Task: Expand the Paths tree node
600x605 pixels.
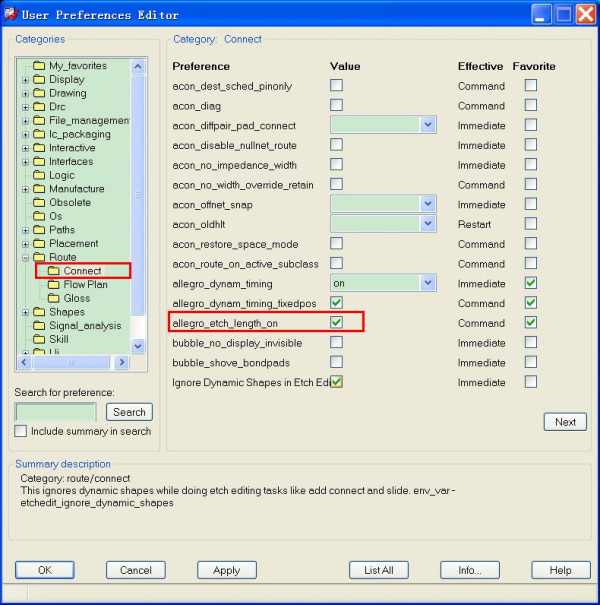Action: (x=25, y=230)
